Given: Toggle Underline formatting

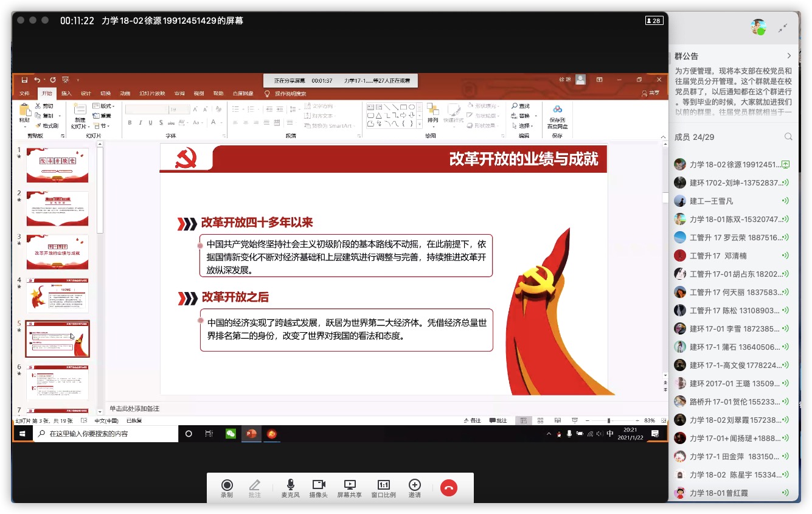Looking at the screenshot, I should click(150, 123).
